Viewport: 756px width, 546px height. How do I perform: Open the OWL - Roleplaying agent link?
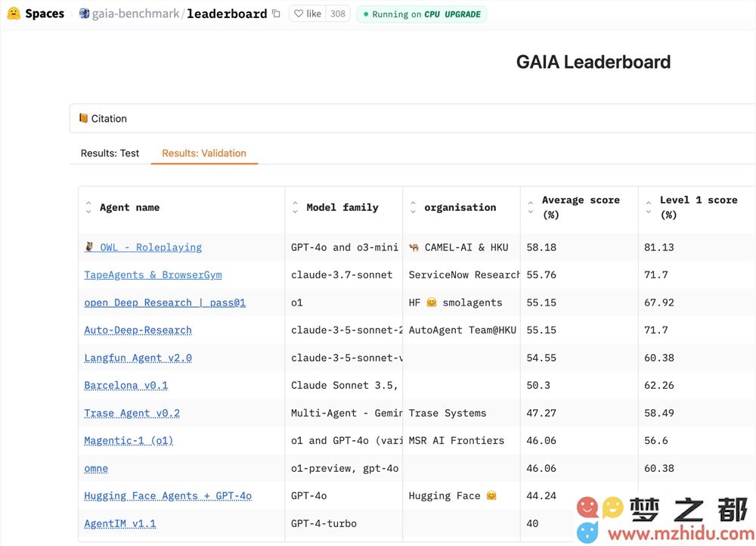pyautogui.click(x=144, y=247)
